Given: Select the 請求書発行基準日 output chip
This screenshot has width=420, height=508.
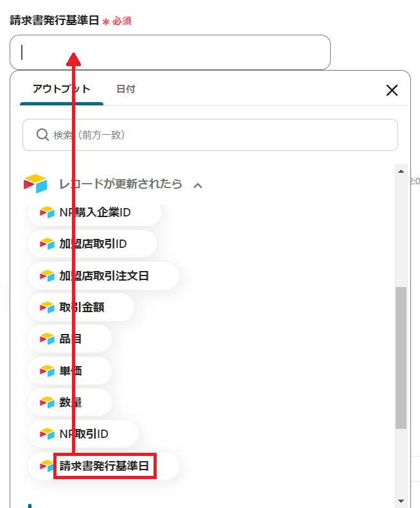Looking at the screenshot, I should pyautogui.click(x=103, y=466).
